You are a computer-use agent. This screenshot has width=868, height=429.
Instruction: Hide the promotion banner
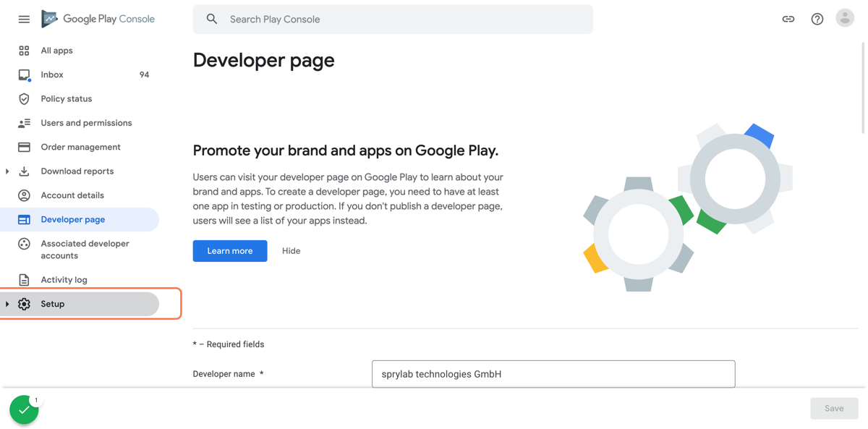pyautogui.click(x=292, y=251)
